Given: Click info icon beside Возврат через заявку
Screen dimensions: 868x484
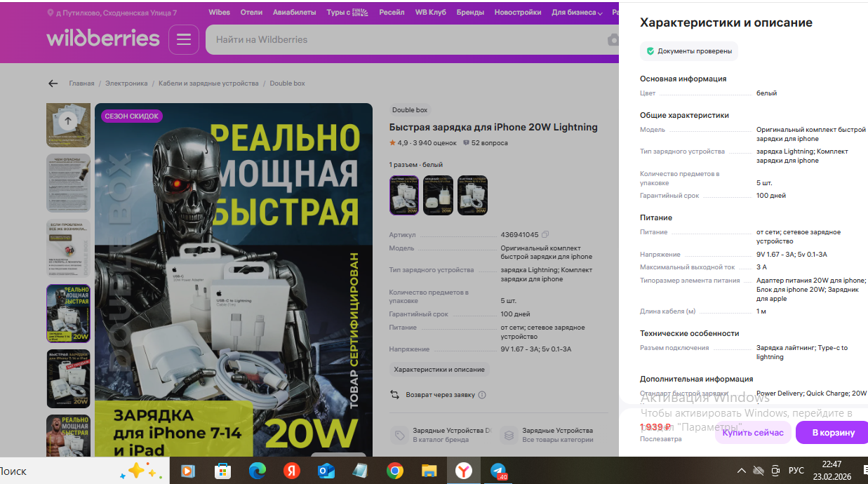Looking at the screenshot, I should pyautogui.click(x=482, y=395).
